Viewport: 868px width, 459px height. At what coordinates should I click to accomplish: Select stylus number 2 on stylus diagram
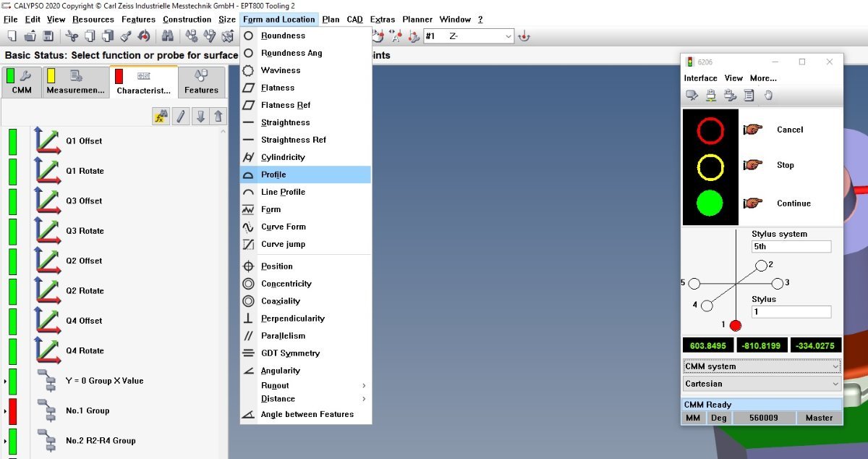(x=761, y=266)
